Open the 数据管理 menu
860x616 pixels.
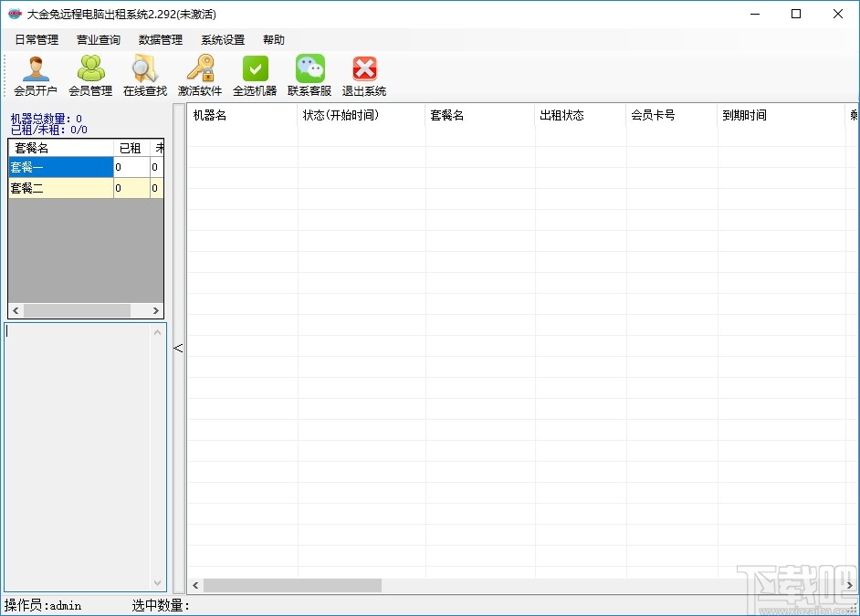(x=161, y=39)
